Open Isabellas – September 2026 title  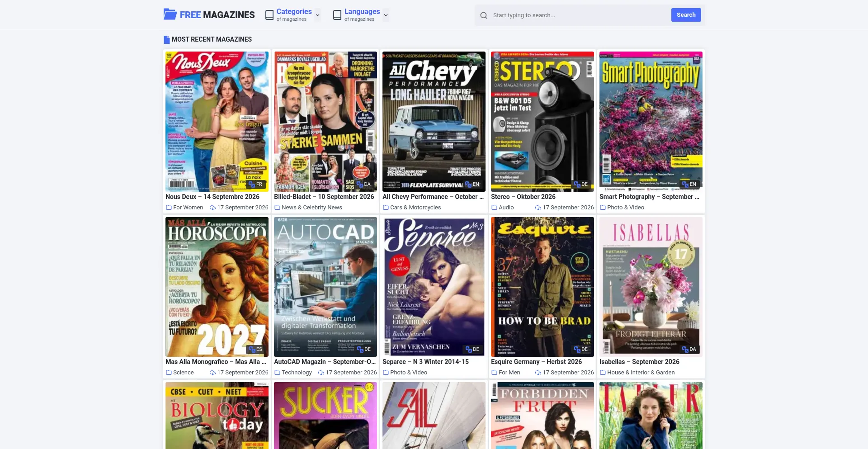coord(639,362)
